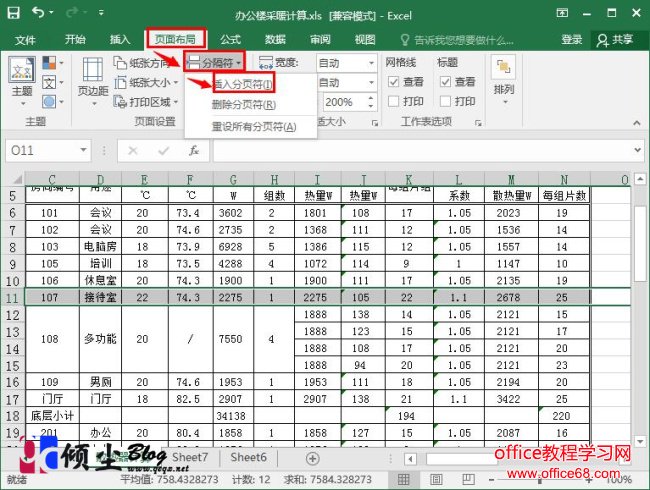Select row 11 header
Screen dimensions: 650x490
12,298
